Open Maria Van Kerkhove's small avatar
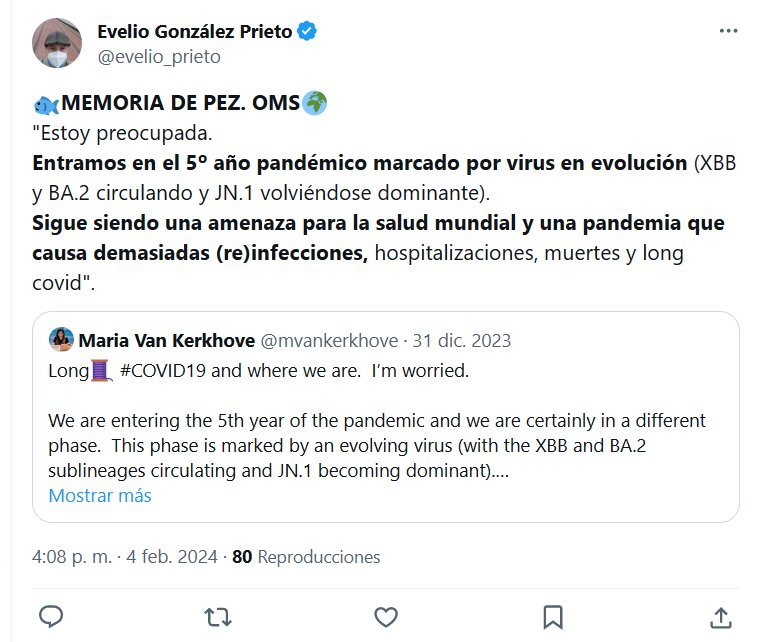760x642 pixels. [x=61, y=340]
